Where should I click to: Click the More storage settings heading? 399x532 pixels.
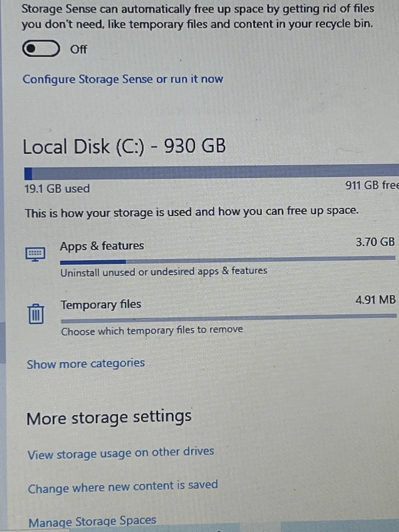(x=109, y=417)
